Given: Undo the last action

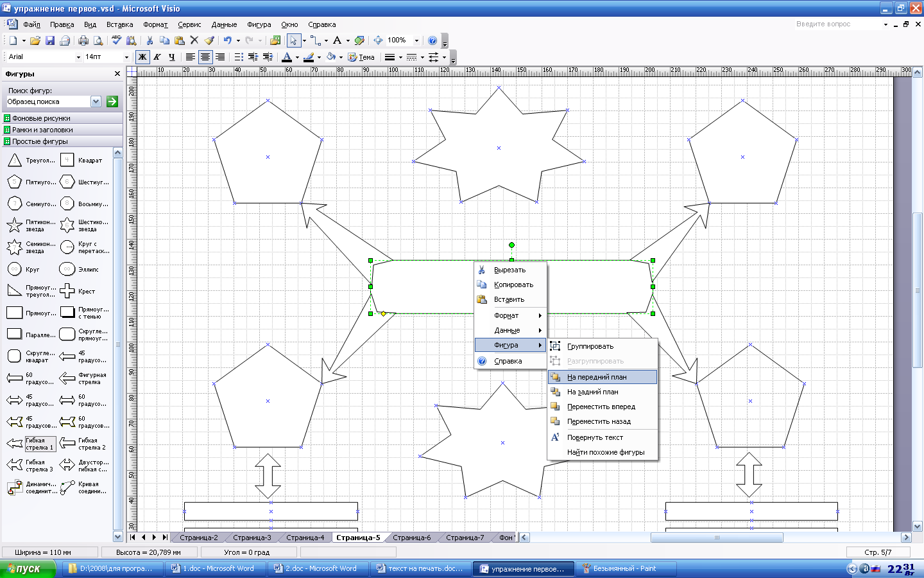Looking at the screenshot, I should [228, 40].
